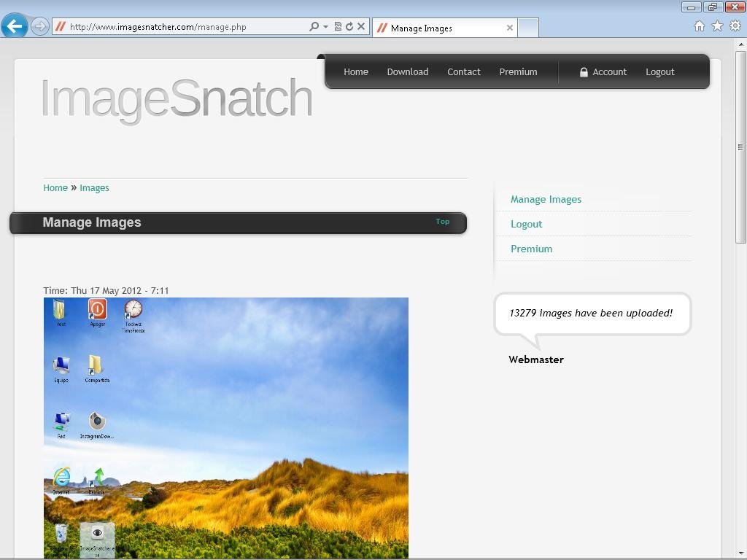Click the Stop loading X icon
The height and width of the screenshot is (560, 747).
click(361, 27)
